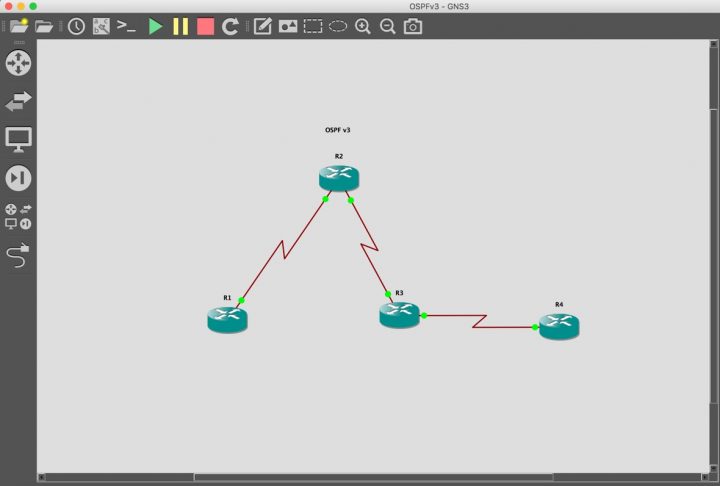Image resolution: width=720 pixels, height=486 pixels.
Task: Reload all nodes
Action: coord(230,26)
